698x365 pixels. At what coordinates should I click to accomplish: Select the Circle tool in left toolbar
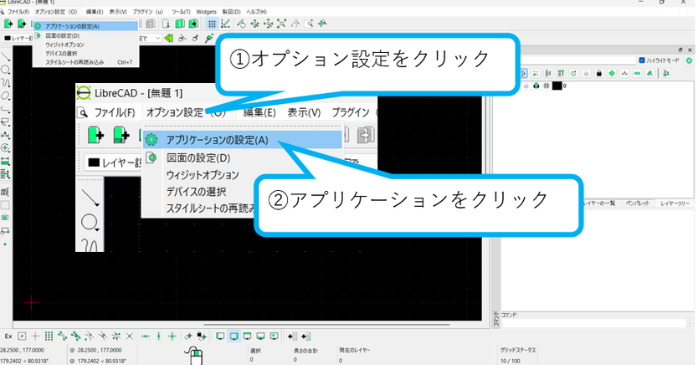(5, 70)
